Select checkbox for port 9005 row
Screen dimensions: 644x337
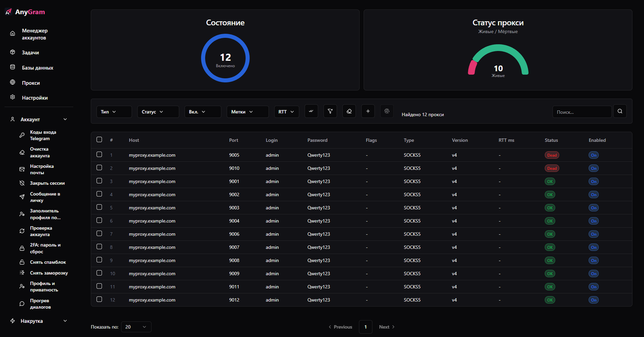99,154
